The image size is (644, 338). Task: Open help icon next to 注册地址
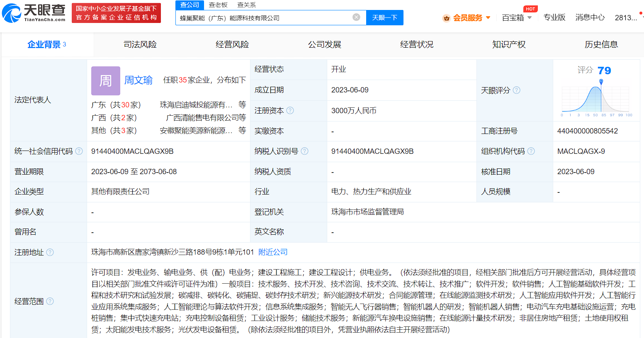[50, 252]
